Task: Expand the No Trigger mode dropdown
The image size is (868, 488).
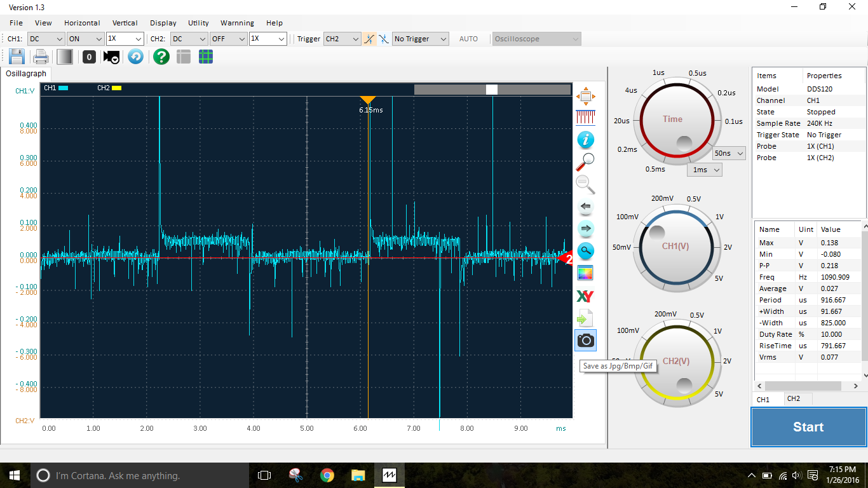Action: coord(420,39)
